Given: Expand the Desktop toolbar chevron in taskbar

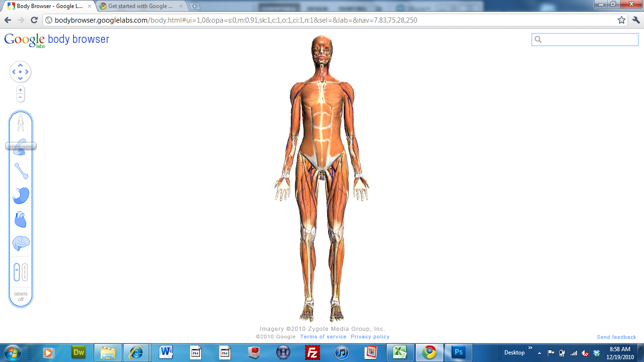Looking at the screenshot, I should [530, 348].
